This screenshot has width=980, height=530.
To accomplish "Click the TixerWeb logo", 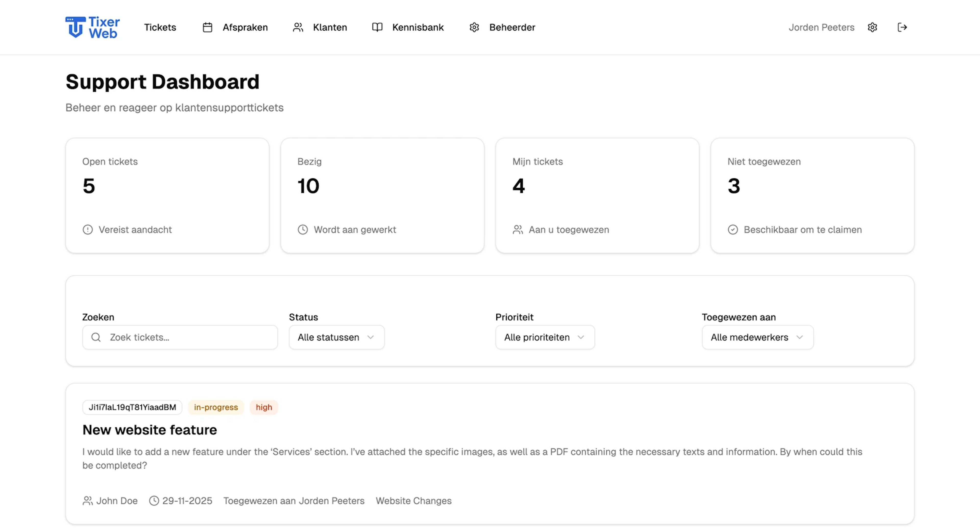I will point(92,27).
